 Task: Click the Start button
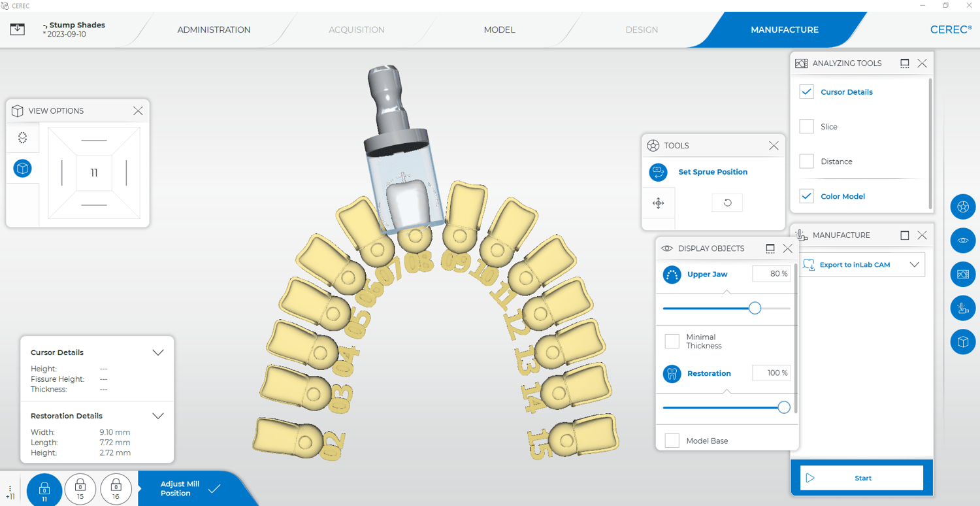click(862, 478)
